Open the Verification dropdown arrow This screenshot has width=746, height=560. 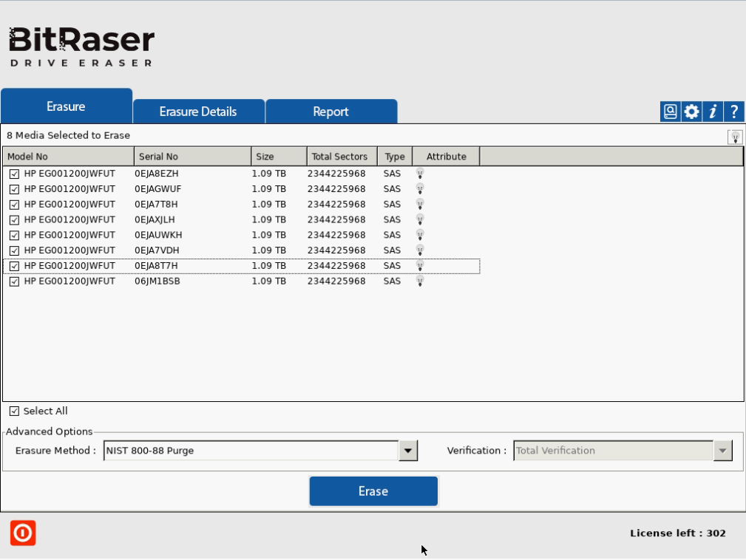(x=722, y=451)
